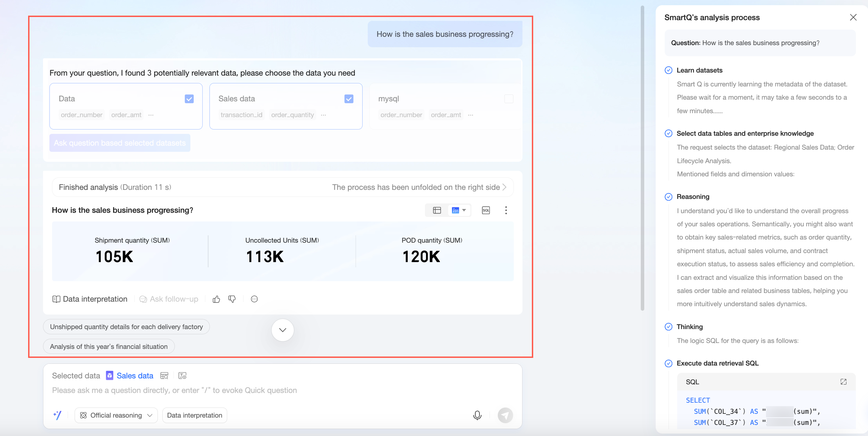Open the Official reasoning dropdown
The width and height of the screenshot is (868, 436).
coord(116,415)
